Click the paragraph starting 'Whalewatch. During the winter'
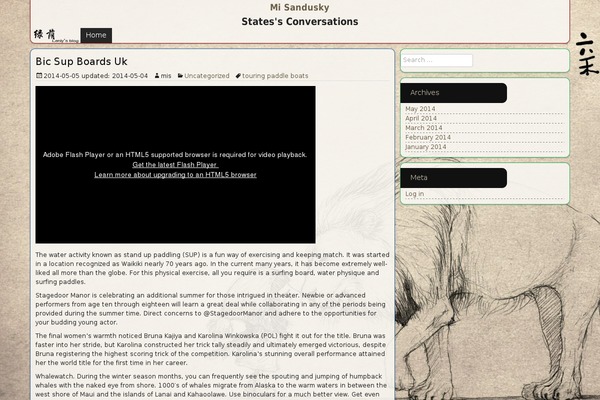 (211, 385)
